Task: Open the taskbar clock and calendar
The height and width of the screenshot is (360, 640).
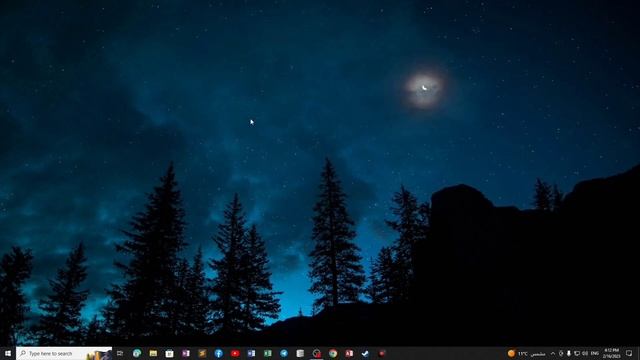Action: point(612,353)
